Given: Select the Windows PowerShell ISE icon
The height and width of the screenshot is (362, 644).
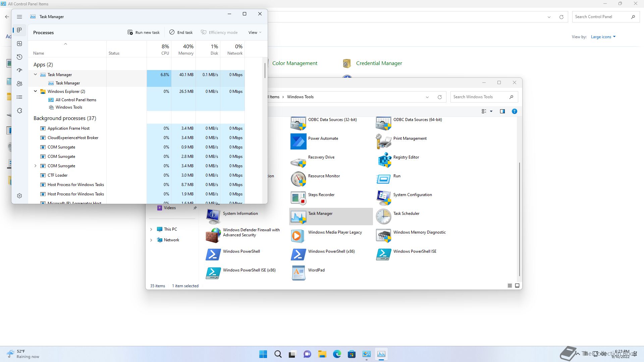Looking at the screenshot, I should [x=383, y=254].
